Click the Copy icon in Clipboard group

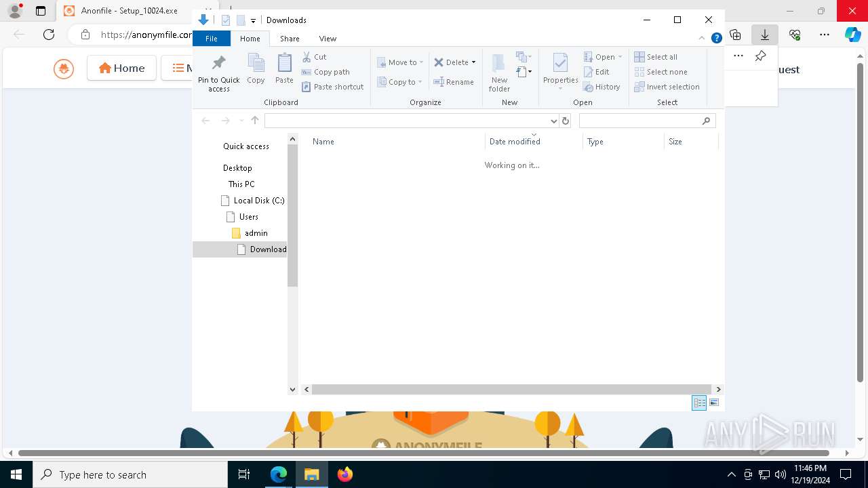pyautogui.click(x=256, y=69)
